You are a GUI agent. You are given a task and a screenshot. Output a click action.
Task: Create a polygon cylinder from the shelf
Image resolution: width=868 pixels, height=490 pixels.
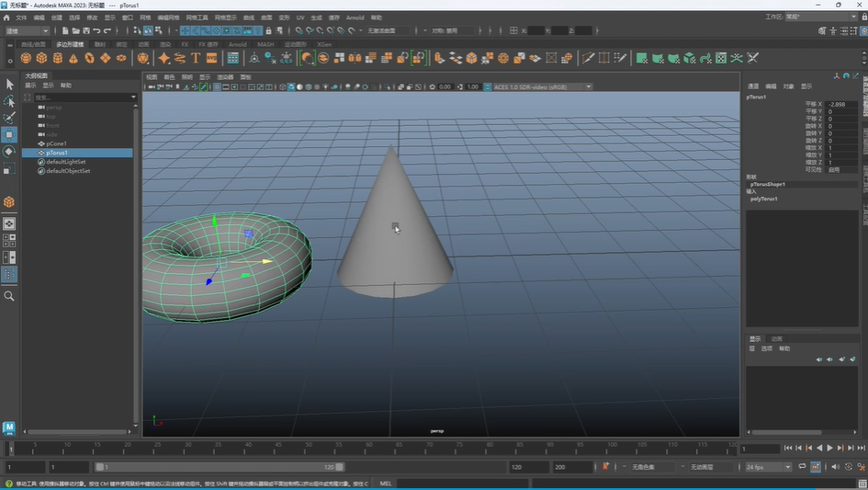click(58, 58)
